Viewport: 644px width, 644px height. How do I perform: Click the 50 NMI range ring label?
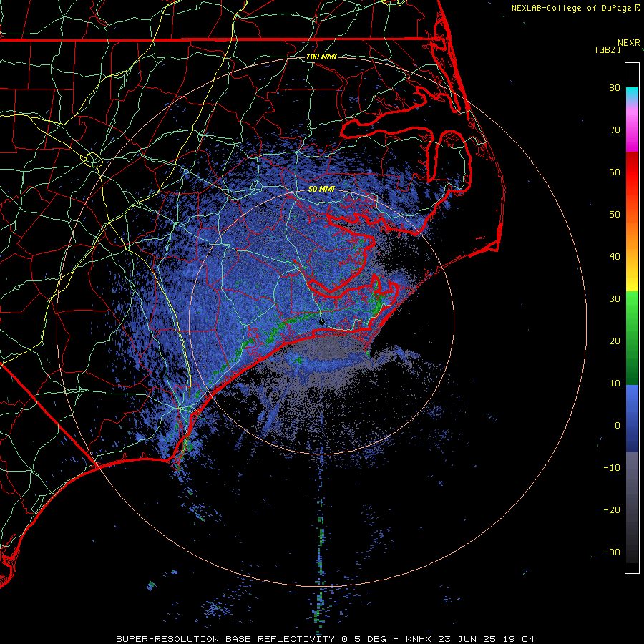321,190
